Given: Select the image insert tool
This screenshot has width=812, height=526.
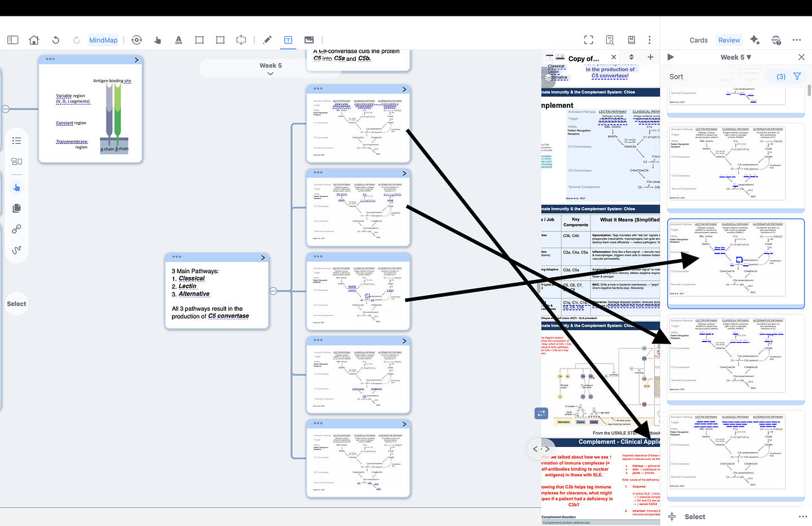Looking at the screenshot, I should 309,40.
